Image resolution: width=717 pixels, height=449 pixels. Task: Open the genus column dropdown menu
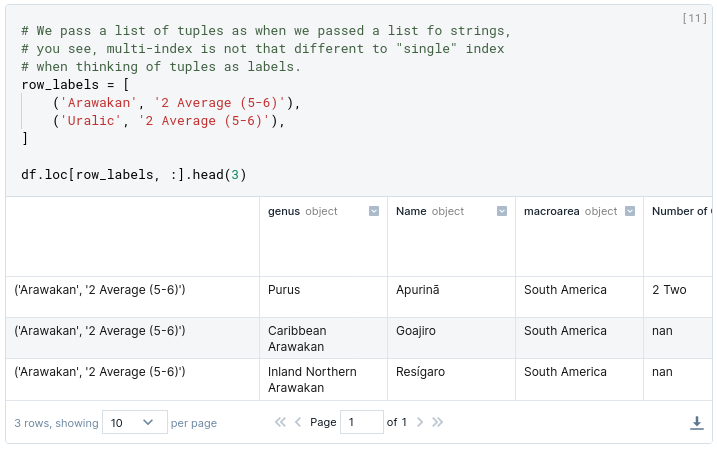click(x=374, y=211)
